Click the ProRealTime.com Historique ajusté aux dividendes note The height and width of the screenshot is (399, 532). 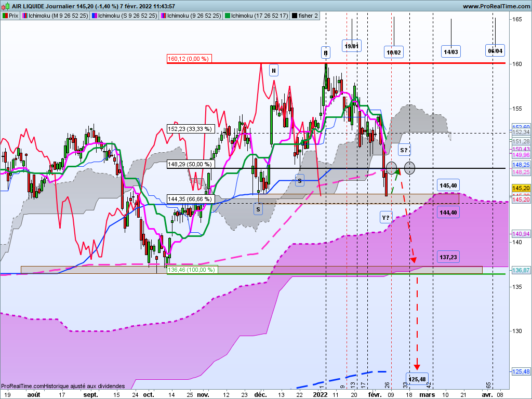[x=63, y=386]
